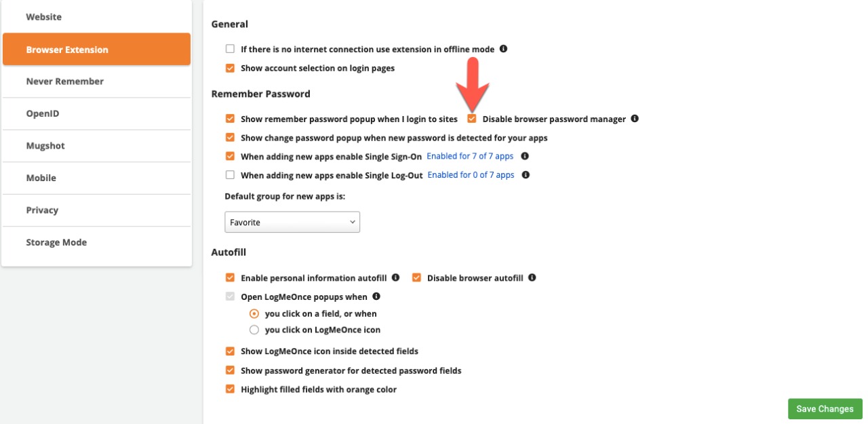Click info icon beside Open LogMeOnce popups when
This screenshot has height=424, width=868.
[376, 296]
